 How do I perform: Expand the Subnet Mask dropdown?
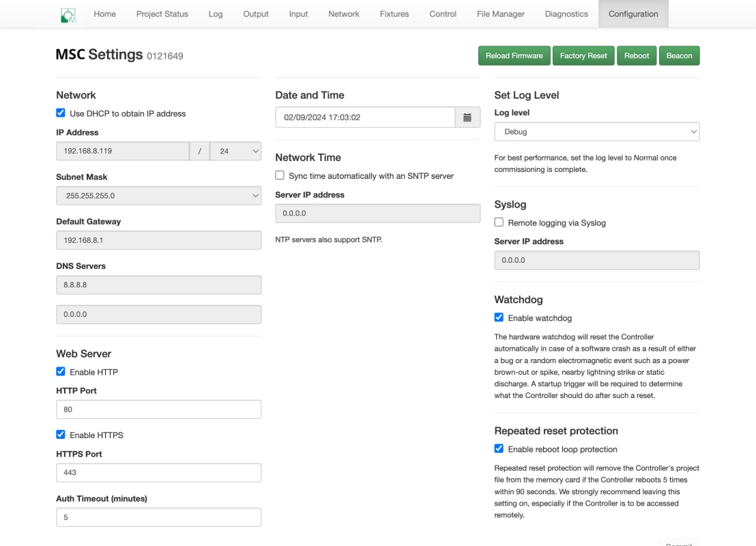coord(158,196)
